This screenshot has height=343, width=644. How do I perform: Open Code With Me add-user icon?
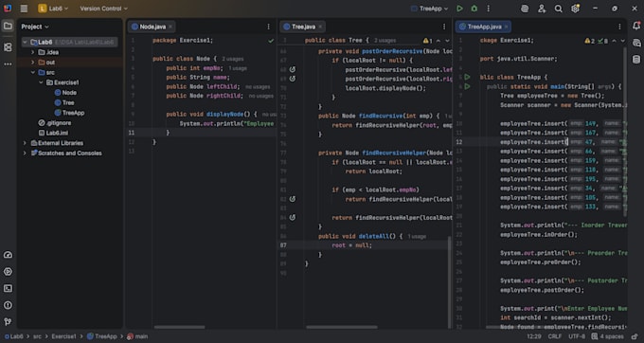[542, 9]
